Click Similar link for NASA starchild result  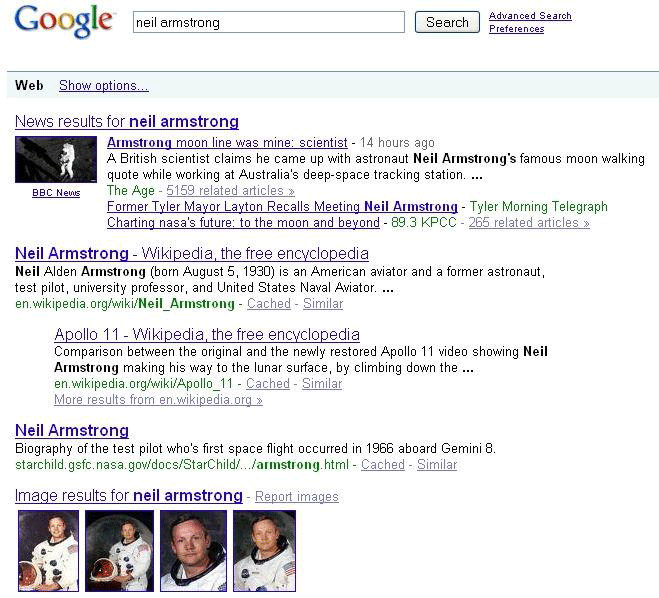437,464
